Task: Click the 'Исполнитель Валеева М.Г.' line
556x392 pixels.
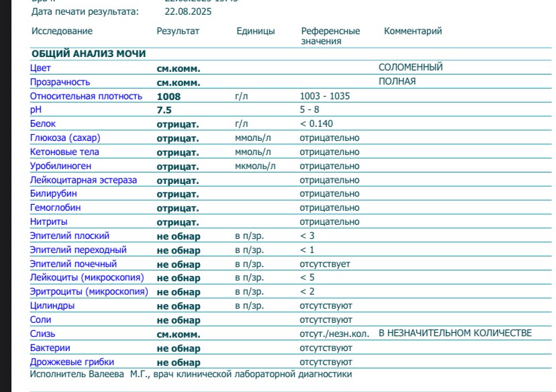Action: click(x=191, y=375)
